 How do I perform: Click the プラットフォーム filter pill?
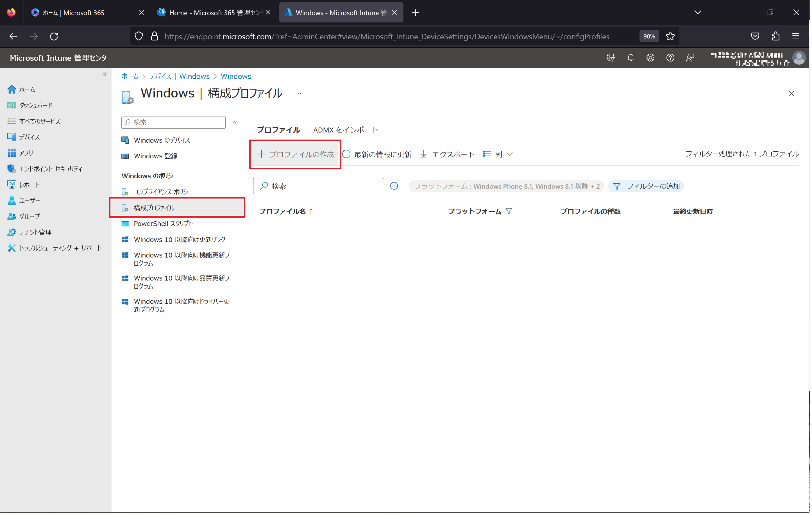coord(507,186)
